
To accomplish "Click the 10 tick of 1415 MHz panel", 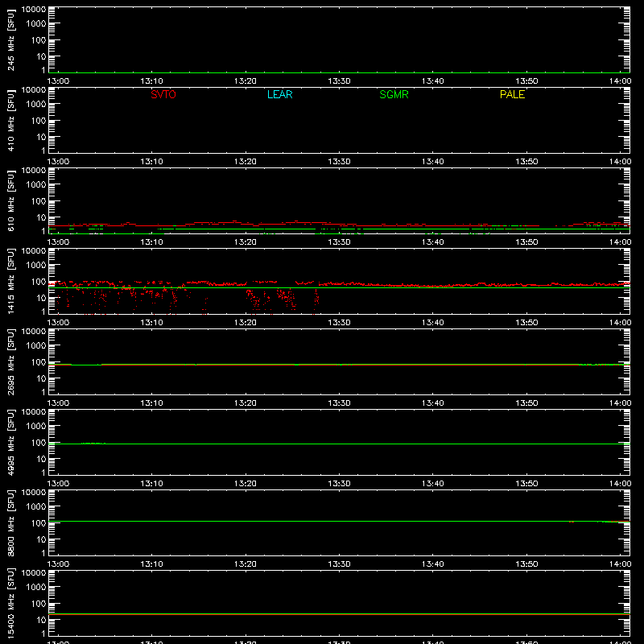I will [x=41, y=298].
